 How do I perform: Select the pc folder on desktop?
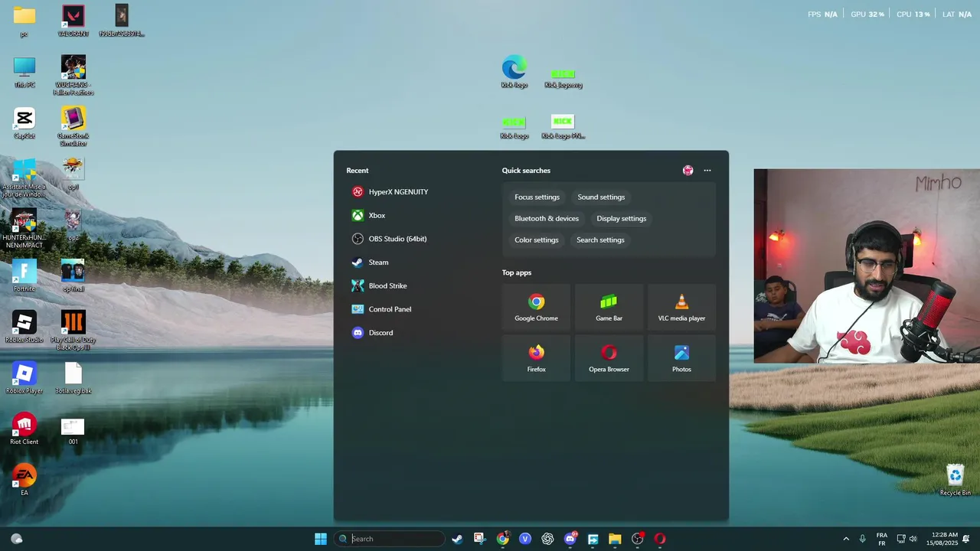coord(24,21)
